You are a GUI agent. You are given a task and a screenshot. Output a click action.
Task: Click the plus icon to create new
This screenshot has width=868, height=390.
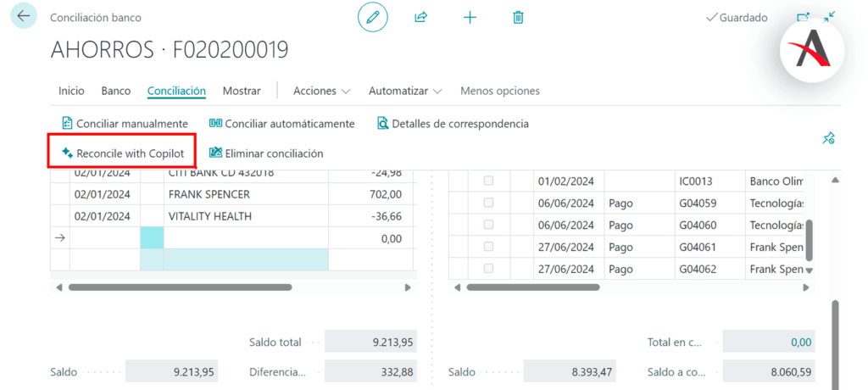[x=470, y=17]
